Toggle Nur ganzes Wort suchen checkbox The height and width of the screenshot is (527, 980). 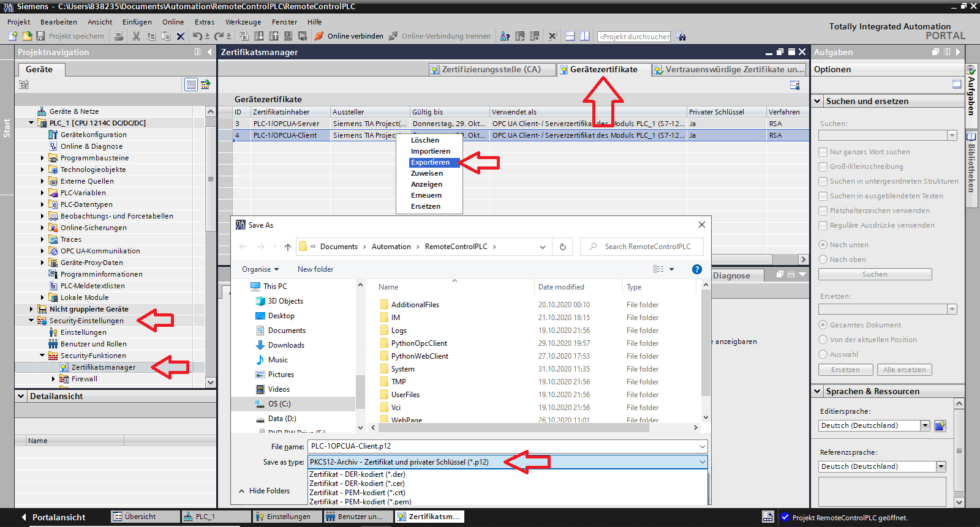click(823, 152)
